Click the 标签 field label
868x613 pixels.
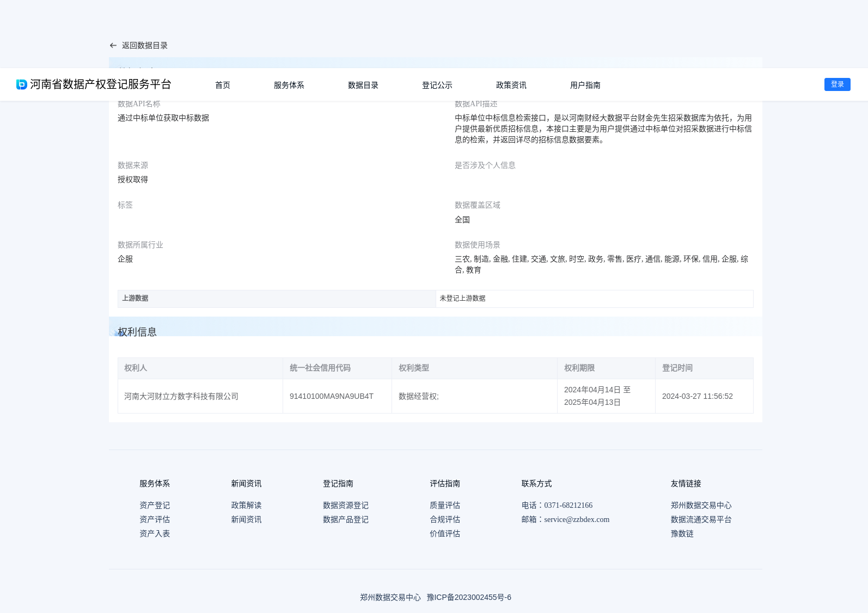pos(125,205)
